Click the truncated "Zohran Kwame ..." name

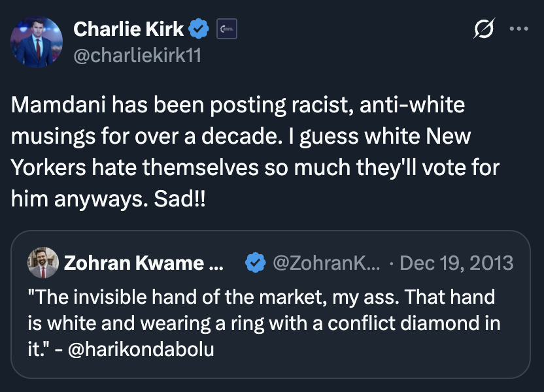(x=143, y=263)
